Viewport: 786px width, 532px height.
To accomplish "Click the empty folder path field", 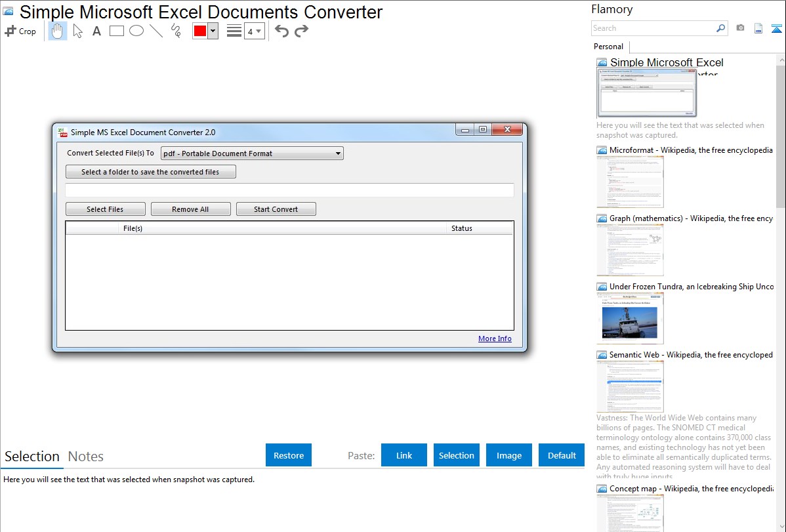I will [289, 190].
